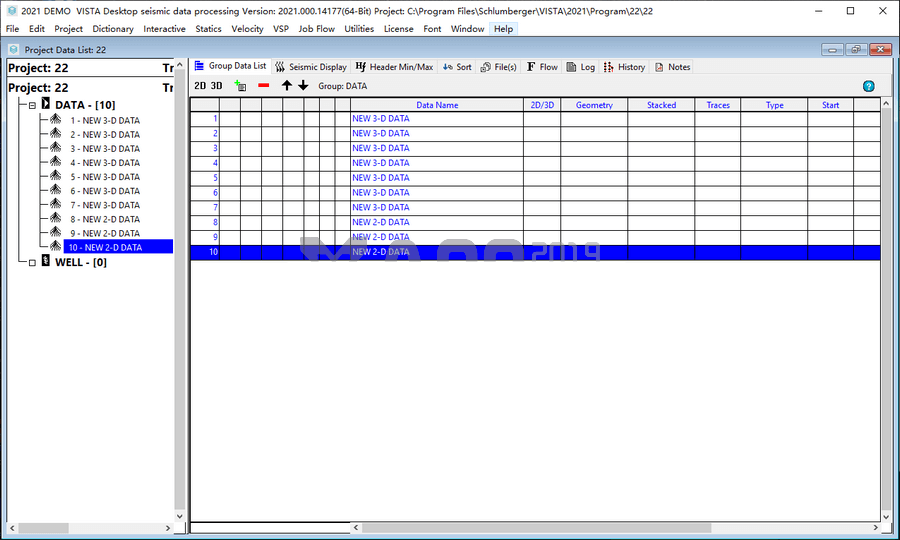900x540 pixels.
Task: Open the Log tab
Action: click(x=581, y=67)
